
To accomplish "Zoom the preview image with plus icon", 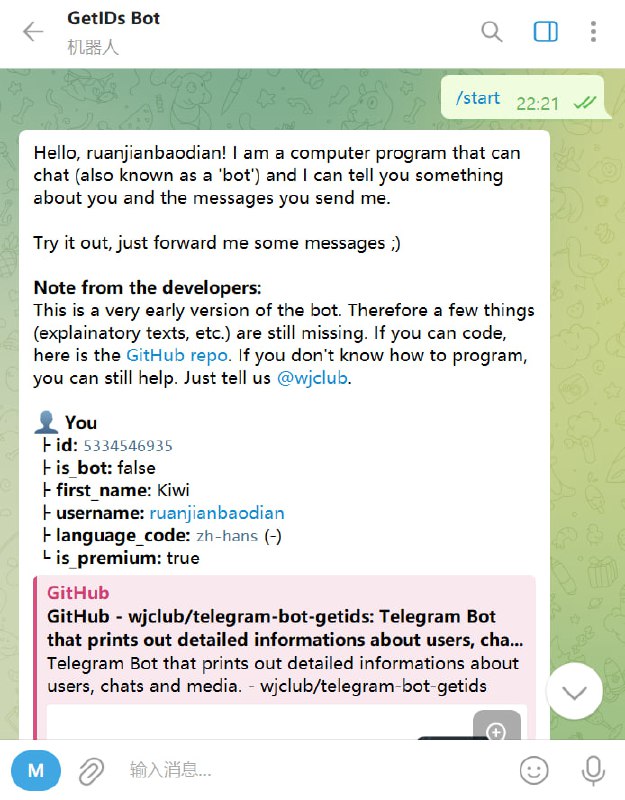I will [x=496, y=731].
